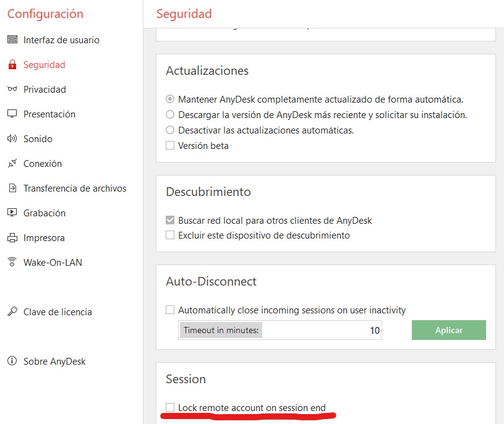This screenshot has width=504, height=424.
Task: Click the Presentación monitor icon
Action: pyautogui.click(x=12, y=114)
